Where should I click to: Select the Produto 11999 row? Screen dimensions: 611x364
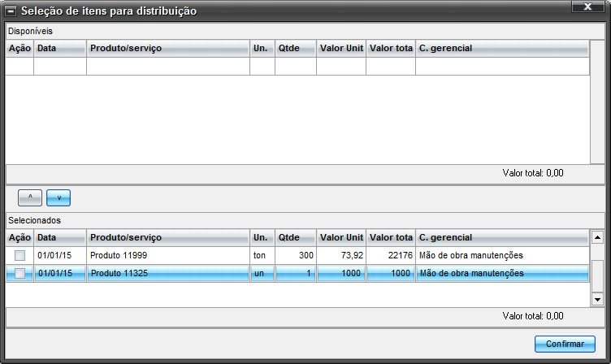point(297,255)
